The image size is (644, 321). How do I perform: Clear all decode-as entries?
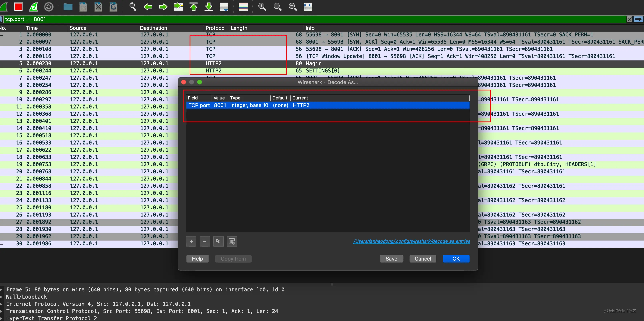(232, 241)
